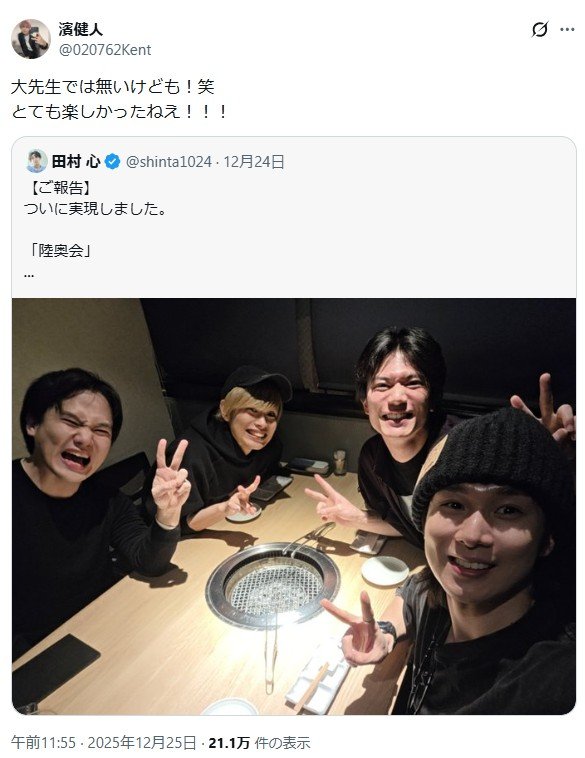The height and width of the screenshot is (758, 585).
Task: Click the quoted tweet date 12月24日
Action: click(x=254, y=162)
